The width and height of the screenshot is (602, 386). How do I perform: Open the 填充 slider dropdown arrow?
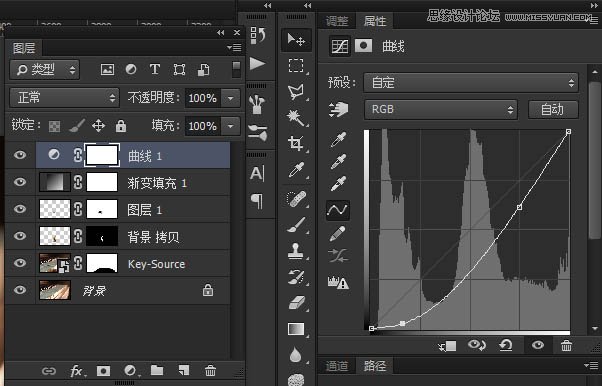(x=230, y=126)
